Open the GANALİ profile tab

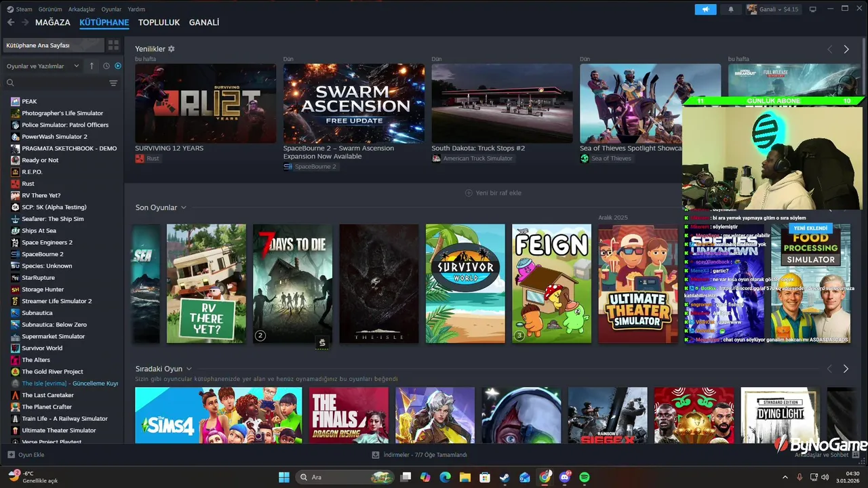(x=204, y=22)
